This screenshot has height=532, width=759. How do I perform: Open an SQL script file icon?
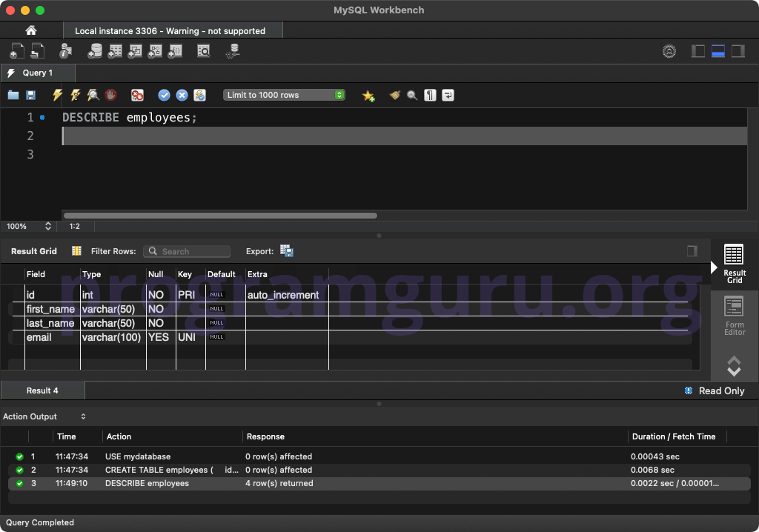[37, 51]
